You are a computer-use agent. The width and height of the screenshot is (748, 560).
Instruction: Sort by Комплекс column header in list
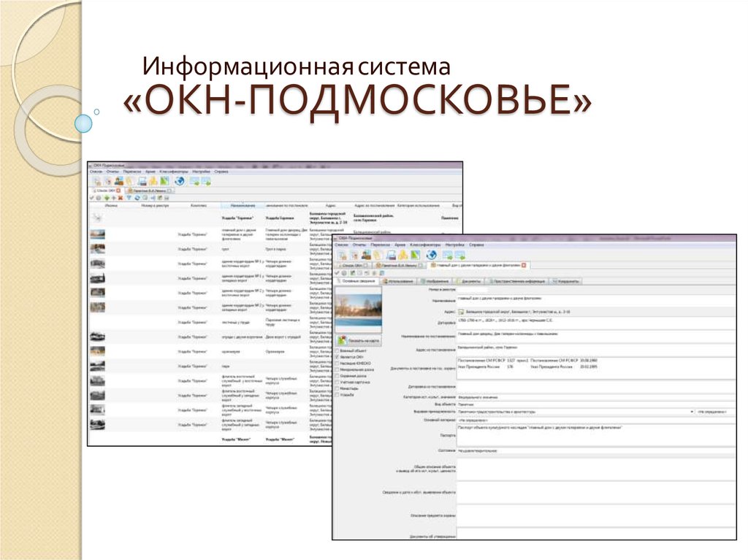pyautogui.click(x=199, y=206)
